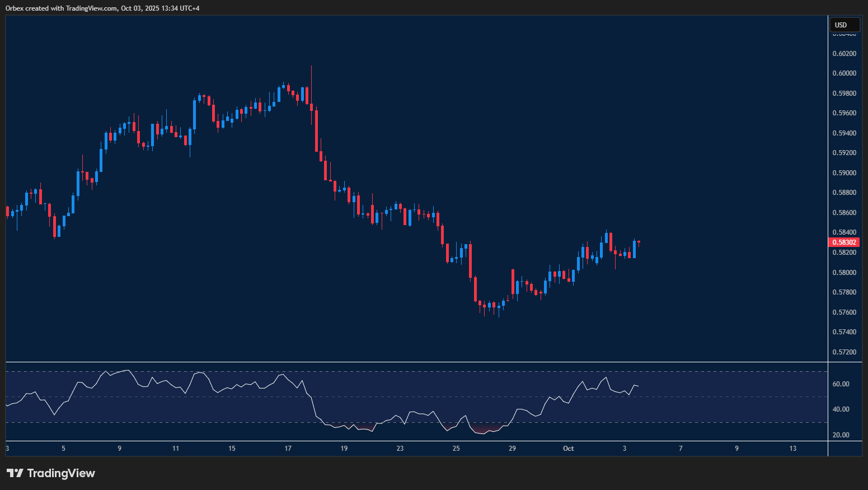Click the most recent candle on the chart
The height and width of the screenshot is (490, 868).
(639, 242)
